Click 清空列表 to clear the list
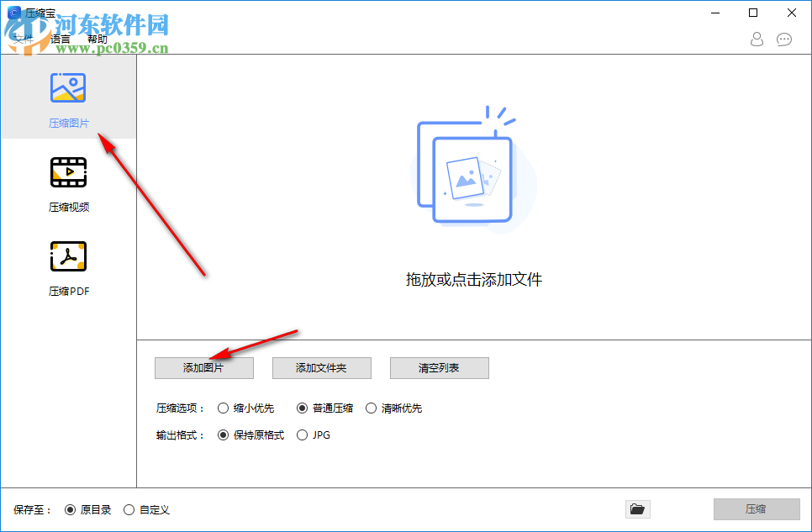The width and height of the screenshot is (812, 532). tap(439, 368)
